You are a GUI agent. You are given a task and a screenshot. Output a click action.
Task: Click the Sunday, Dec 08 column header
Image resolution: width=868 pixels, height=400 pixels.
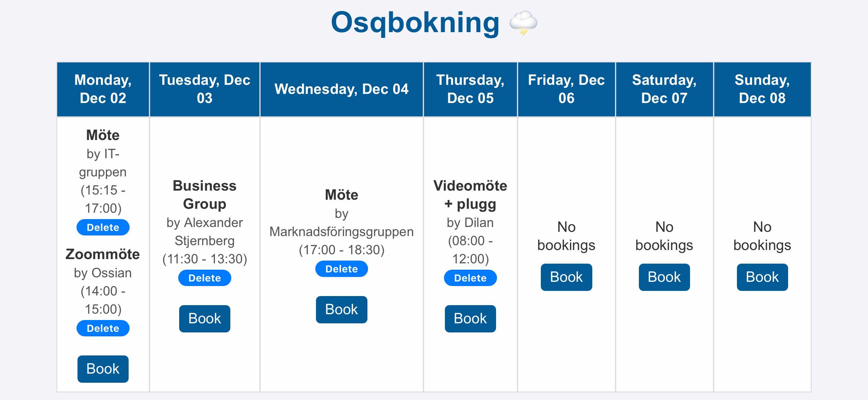762,89
